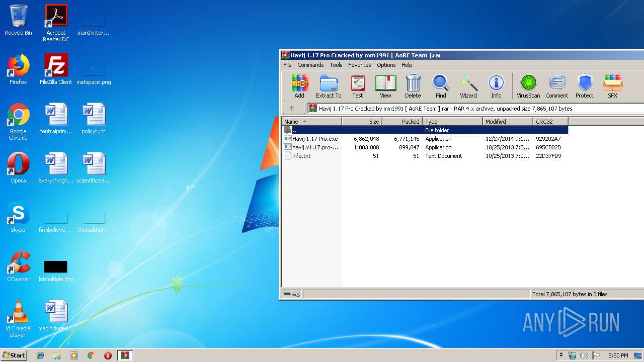Select FileZilla Client desktop icon
The height and width of the screenshot is (362, 644).
coord(56,69)
